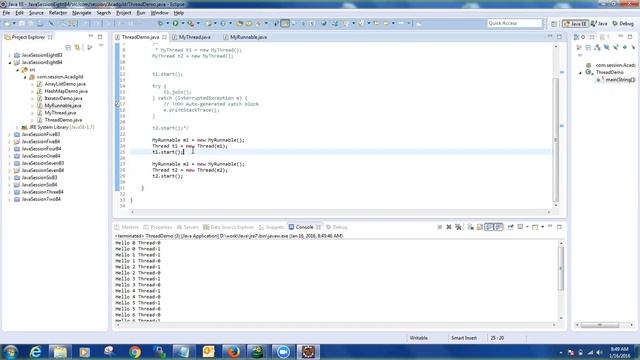640x360 pixels.
Task: Toggle Scroll Lock in Console toolbar
Action: pyautogui.click(x=480, y=227)
